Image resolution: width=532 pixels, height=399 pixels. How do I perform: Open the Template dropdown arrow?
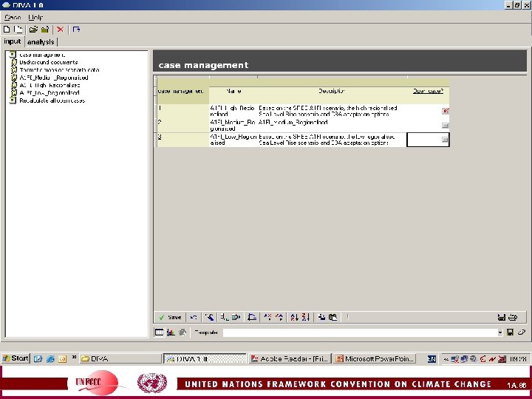point(500,332)
